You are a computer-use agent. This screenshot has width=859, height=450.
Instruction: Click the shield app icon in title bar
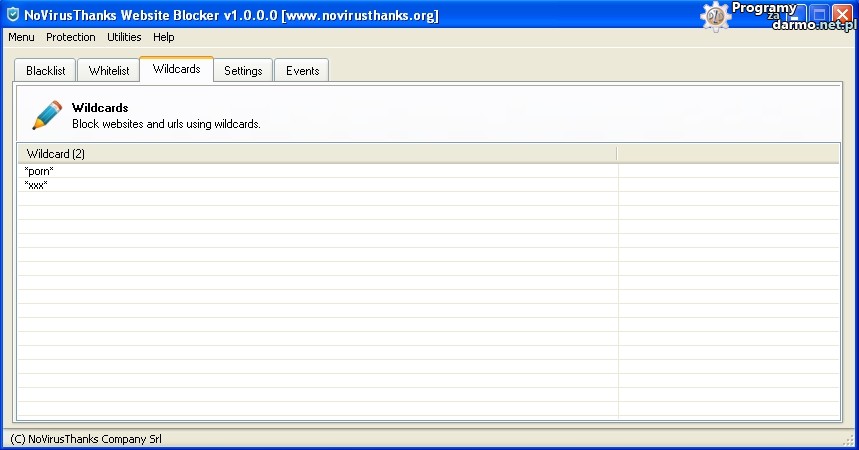tap(12, 15)
